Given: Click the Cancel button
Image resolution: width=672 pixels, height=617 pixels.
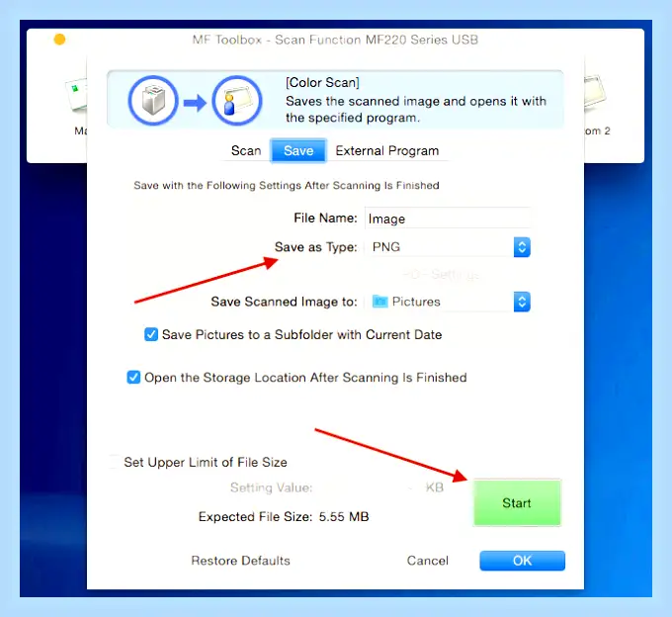Looking at the screenshot, I should 427,561.
